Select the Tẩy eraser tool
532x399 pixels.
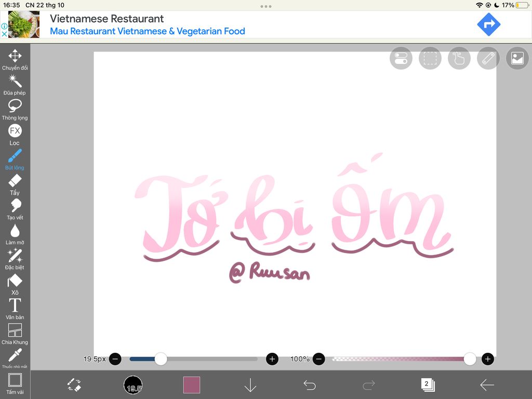click(x=15, y=184)
